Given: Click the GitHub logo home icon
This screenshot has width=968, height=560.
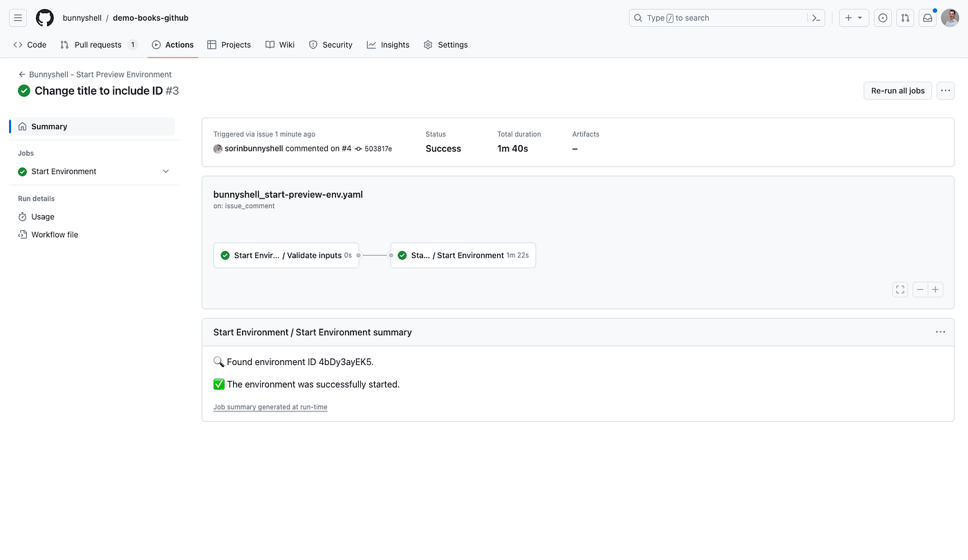Looking at the screenshot, I should point(45,18).
